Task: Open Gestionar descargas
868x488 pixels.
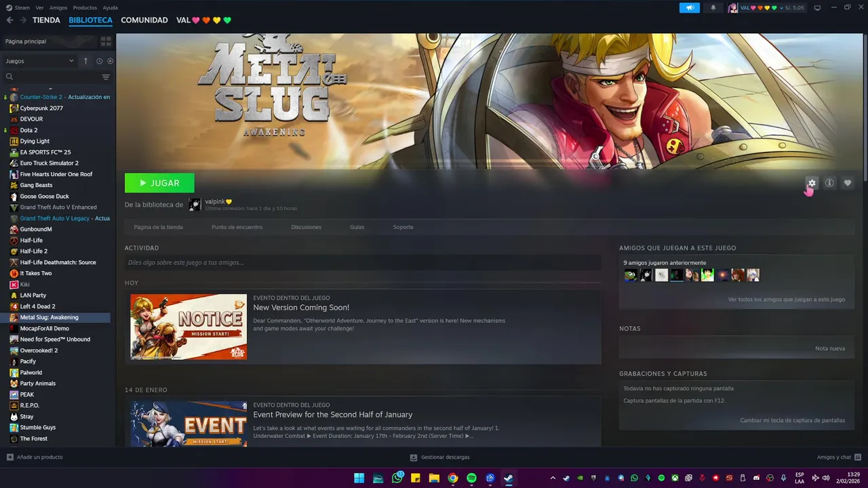Action: click(440, 457)
